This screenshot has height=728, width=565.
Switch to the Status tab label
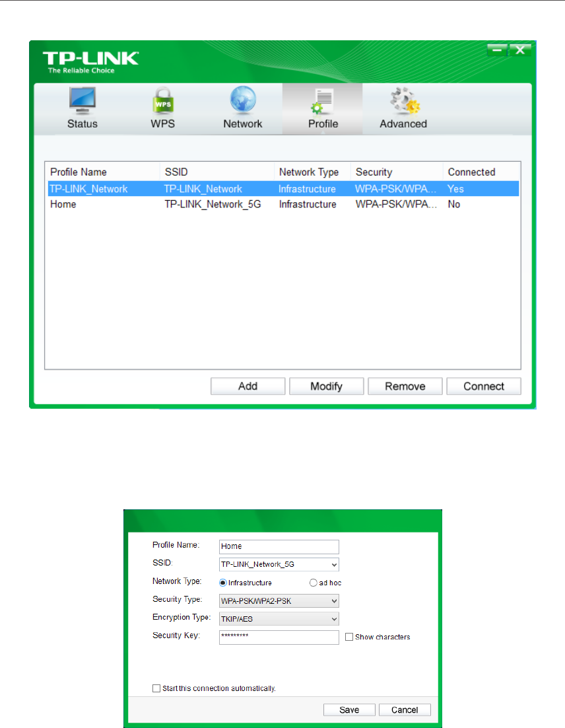[x=82, y=124]
